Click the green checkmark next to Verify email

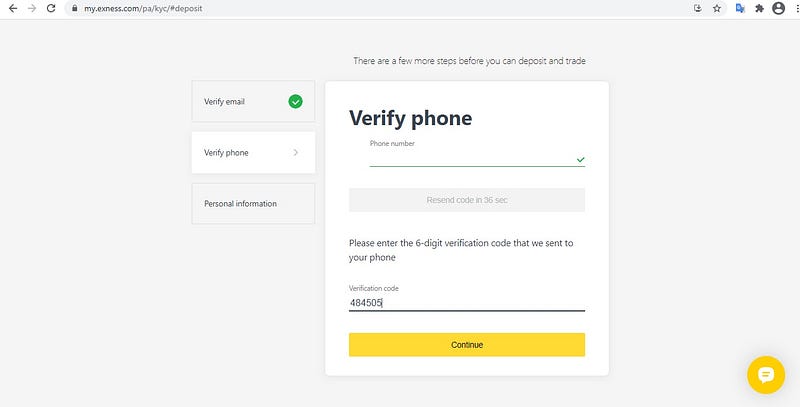295,101
